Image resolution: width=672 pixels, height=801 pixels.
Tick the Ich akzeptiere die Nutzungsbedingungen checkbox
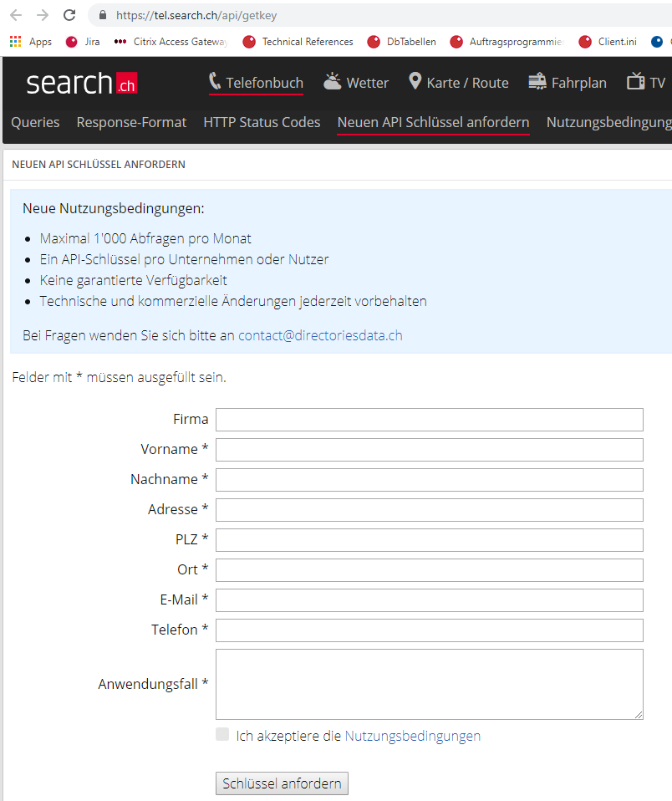(222, 735)
